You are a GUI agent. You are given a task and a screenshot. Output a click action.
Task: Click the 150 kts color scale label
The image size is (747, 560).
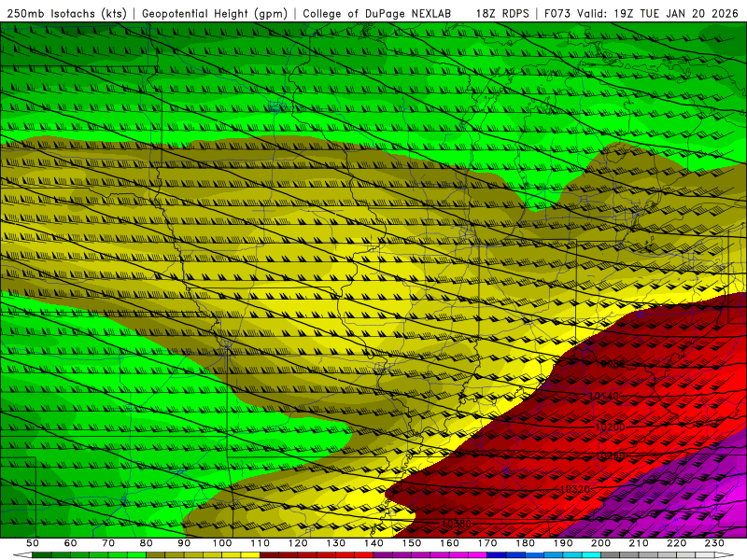click(x=412, y=543)
